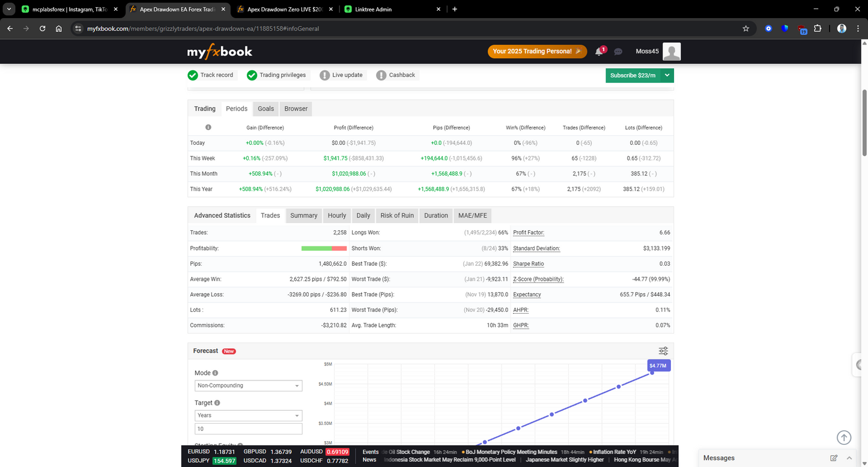Click the Moss45 profile avatar
The height and width of the screenshot is (467, 868).
point(671,52)
